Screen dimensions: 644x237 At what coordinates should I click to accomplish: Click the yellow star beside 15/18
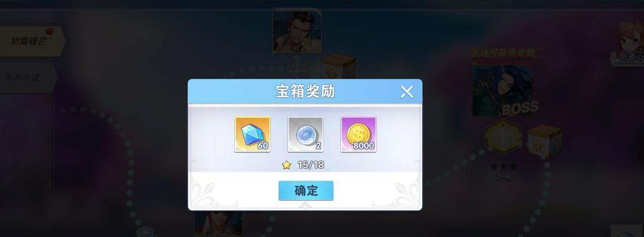[286, 165]
